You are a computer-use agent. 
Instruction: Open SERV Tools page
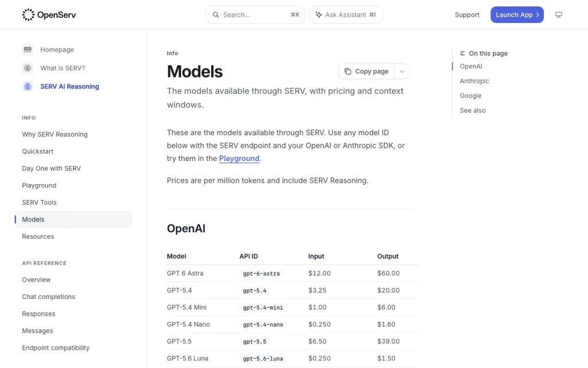tap(40, 202)
